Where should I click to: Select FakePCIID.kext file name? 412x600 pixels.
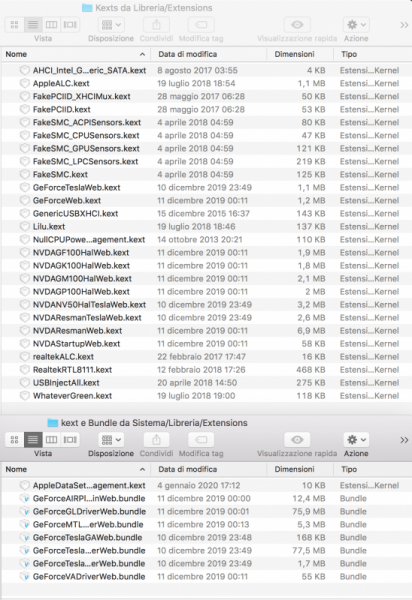62,109
